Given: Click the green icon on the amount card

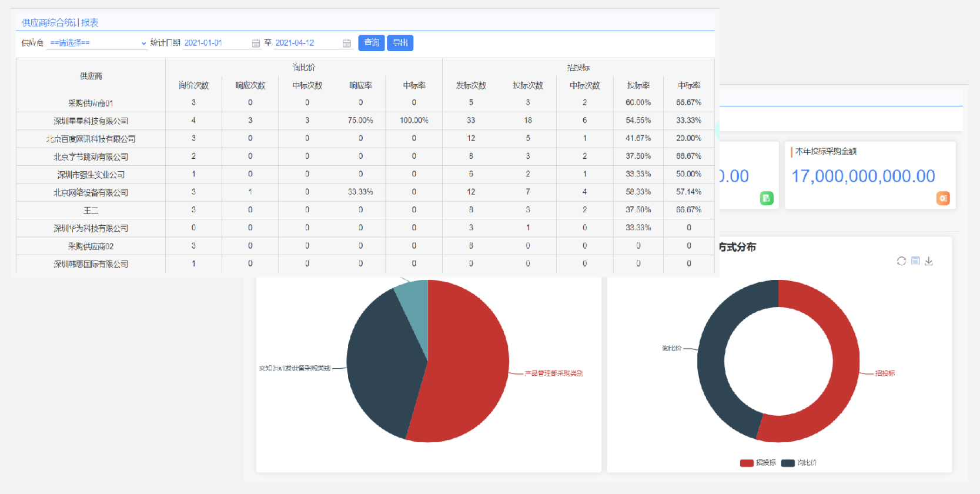Looking at the screenshot, I should [767, 198].
